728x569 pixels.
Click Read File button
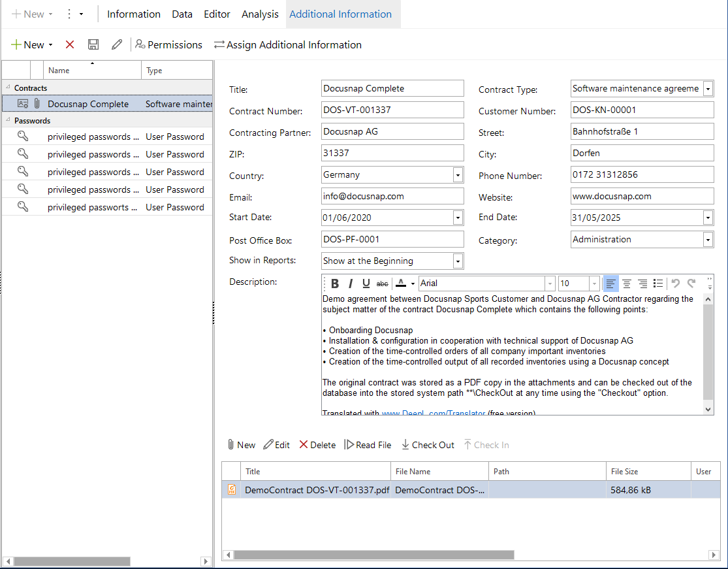368,445
